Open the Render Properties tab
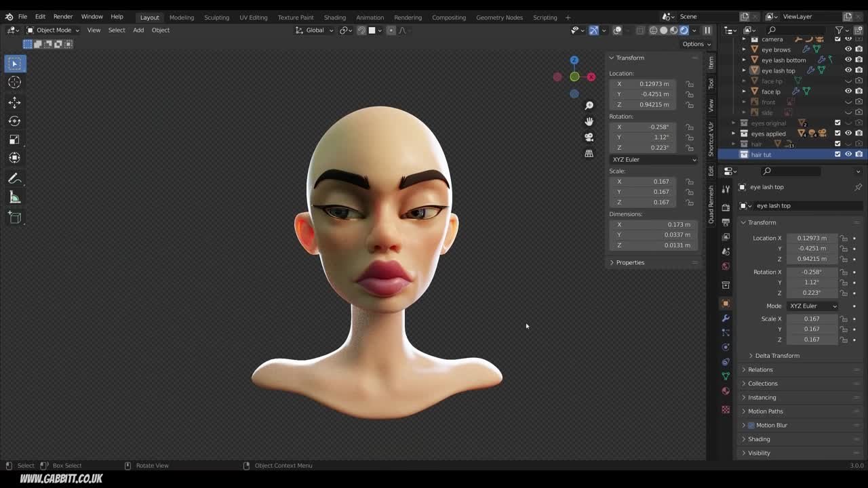Screen dimensions: 868x488 [726, 206]
